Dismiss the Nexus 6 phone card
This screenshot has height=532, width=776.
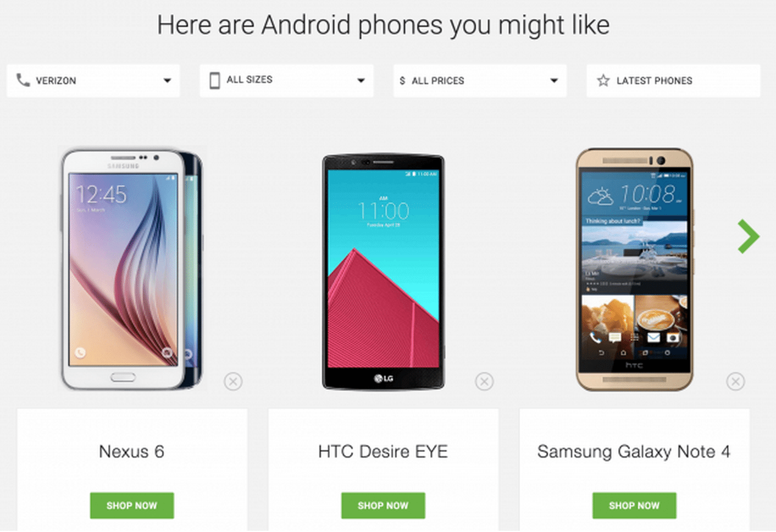[233, 382]
